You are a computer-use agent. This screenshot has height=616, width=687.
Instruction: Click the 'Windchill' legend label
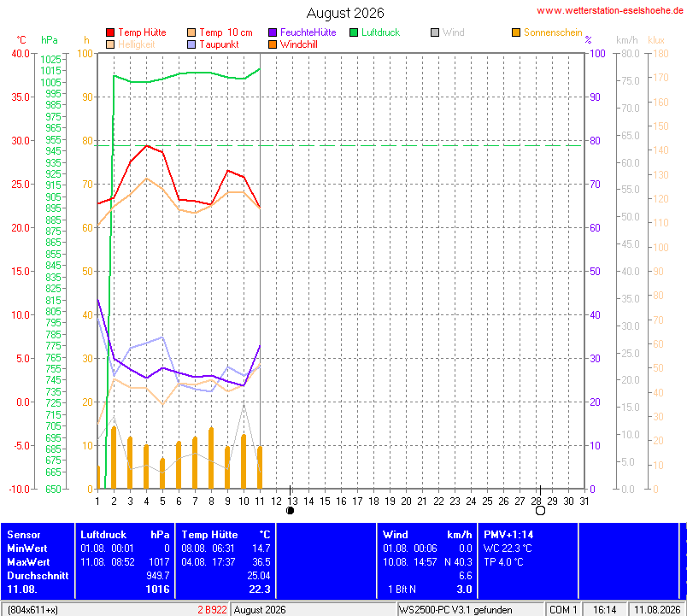[299, 44]
